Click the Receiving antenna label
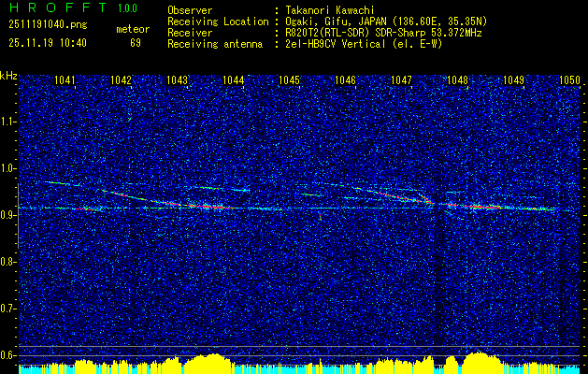This screenshot has height=374, width=588. point(215,44)
